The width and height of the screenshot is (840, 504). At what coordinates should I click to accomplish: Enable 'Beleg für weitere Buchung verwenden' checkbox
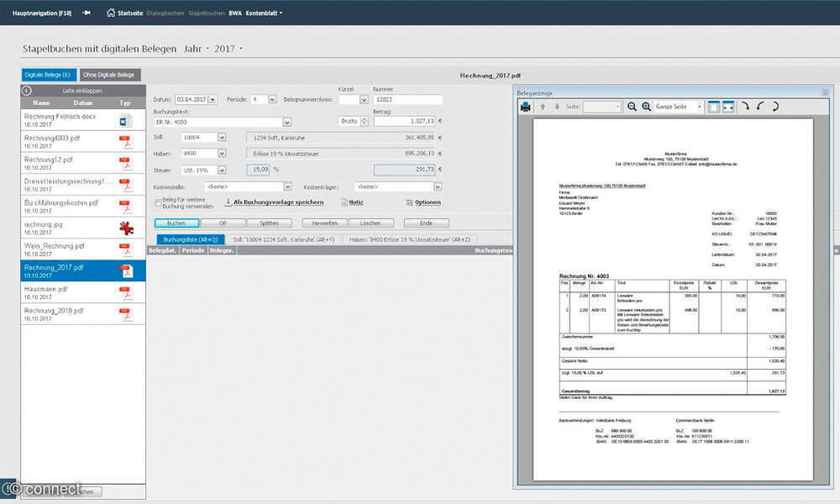click(x=158, y=202)
